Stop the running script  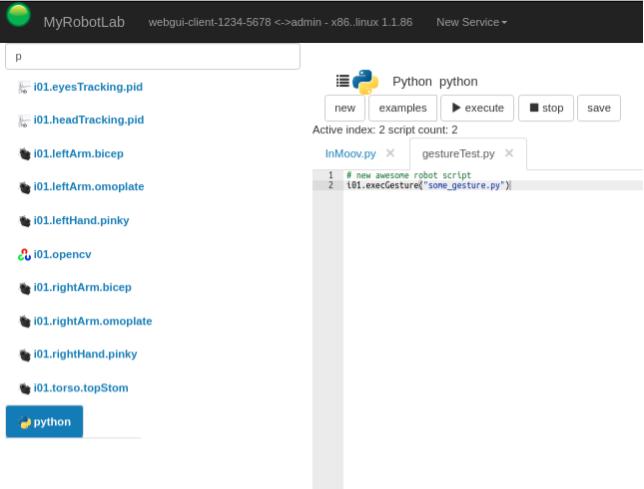pyautogui.click(x=546, y=108)
